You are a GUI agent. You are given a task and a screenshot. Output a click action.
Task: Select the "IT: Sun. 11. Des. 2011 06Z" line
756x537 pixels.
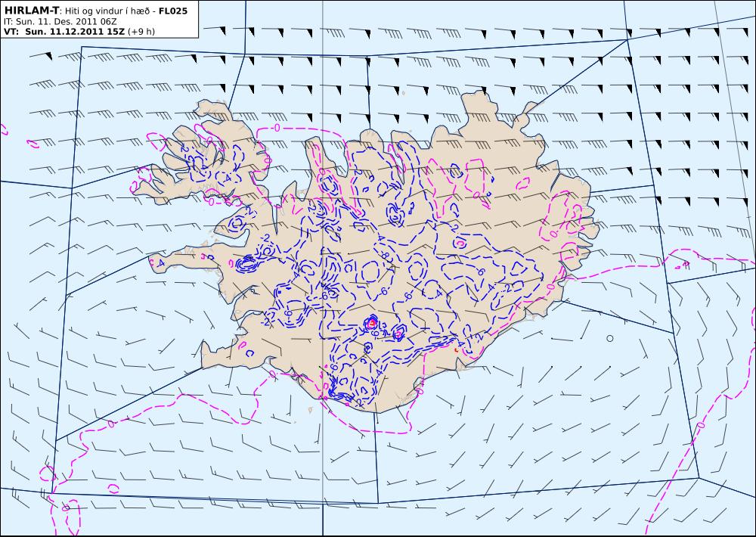60,22
